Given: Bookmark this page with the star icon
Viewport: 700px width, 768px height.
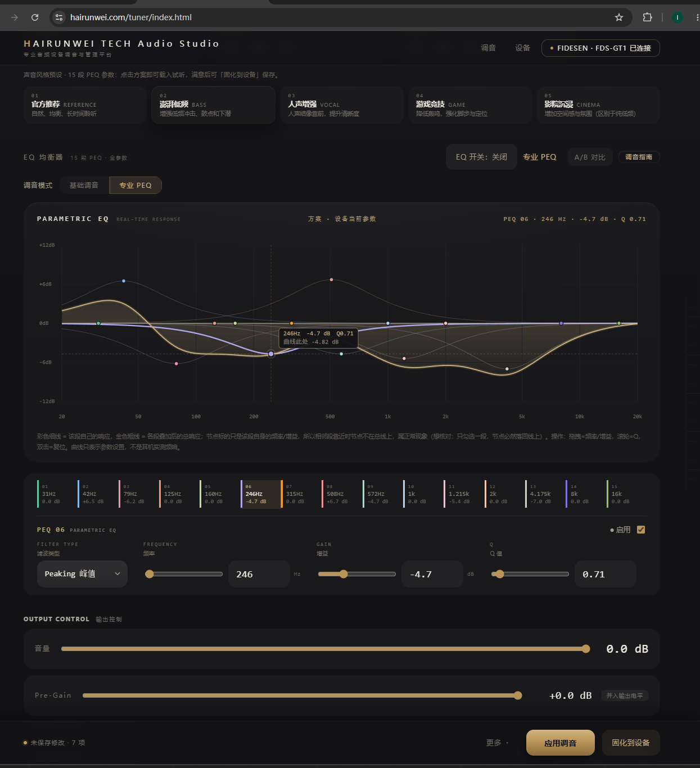Looking at the screenshot, I should [x=619, y=17].
